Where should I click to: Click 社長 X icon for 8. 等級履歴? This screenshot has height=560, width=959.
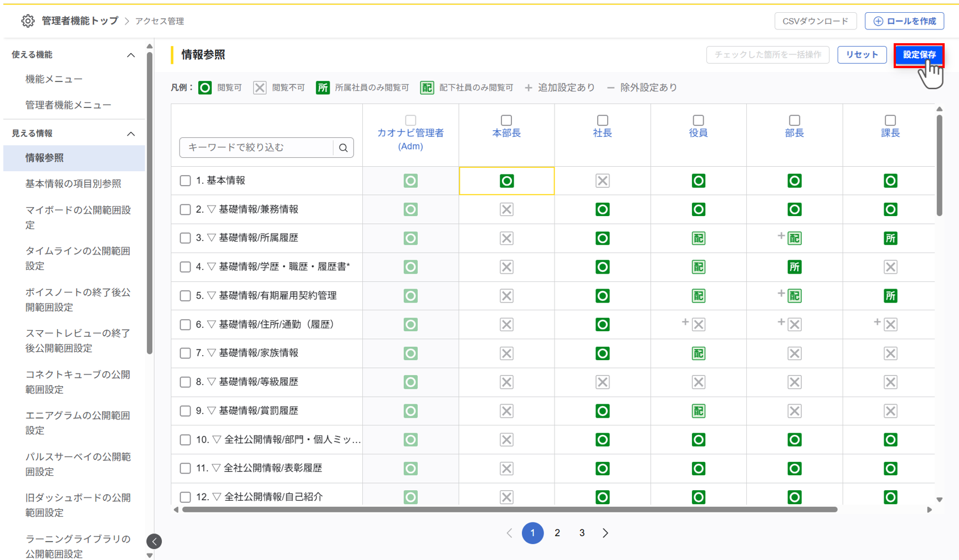pyautogui.click(x=602, y=382)
